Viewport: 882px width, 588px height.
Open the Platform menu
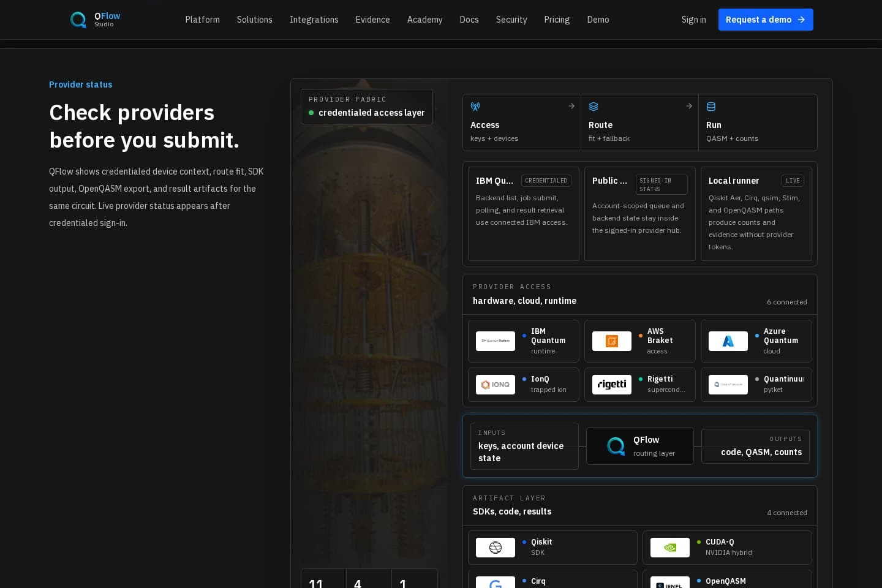[x=203, y=20]
